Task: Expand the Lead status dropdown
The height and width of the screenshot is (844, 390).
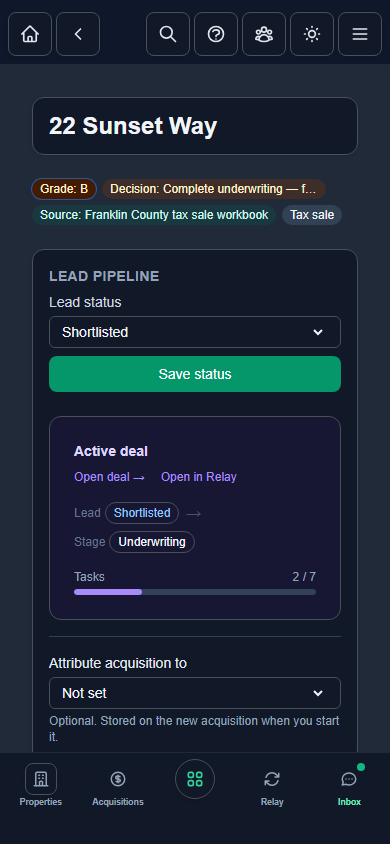Action: pos(195,332)
